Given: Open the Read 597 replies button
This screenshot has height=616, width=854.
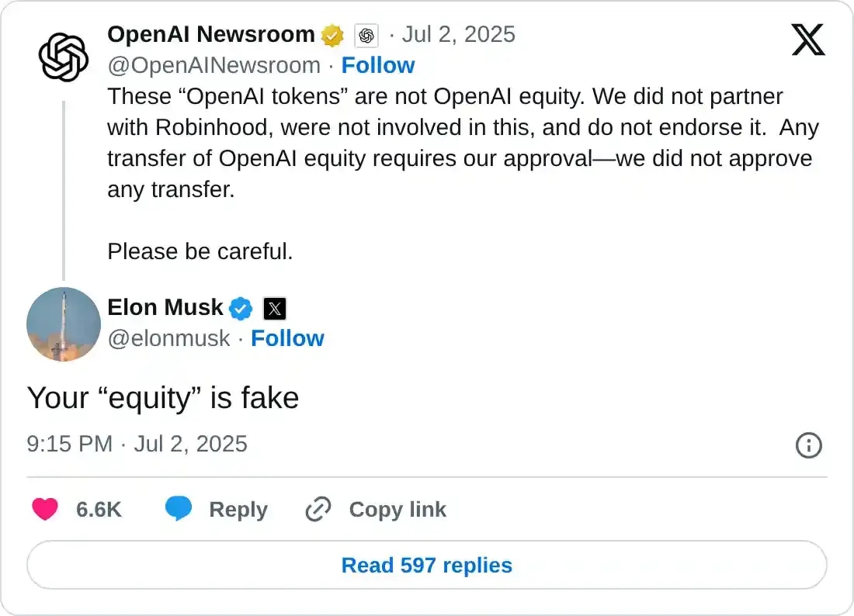Looking at the screenshot, I should (x=427, y=565).
